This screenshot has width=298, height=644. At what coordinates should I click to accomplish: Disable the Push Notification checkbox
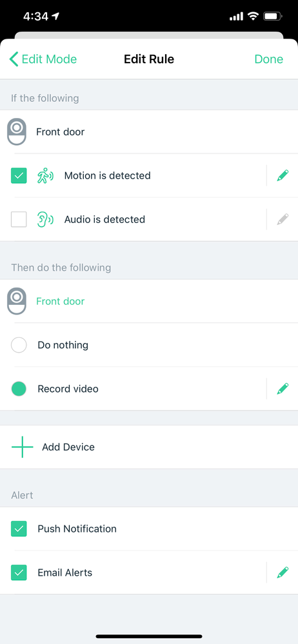tap(19, 529)
